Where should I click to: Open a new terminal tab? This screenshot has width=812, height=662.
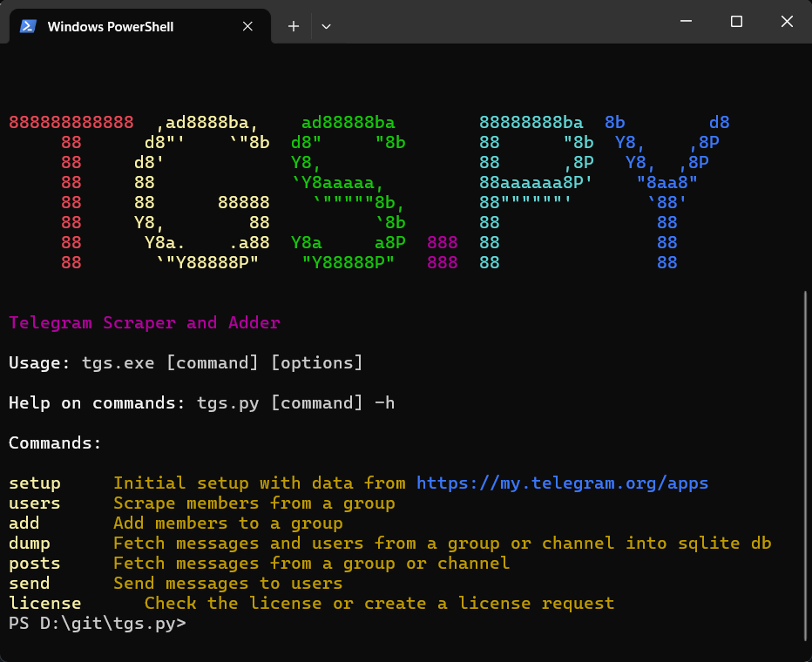294,26
